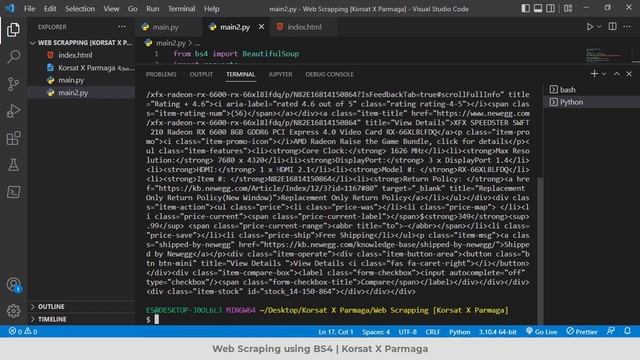Viewport: 640px width, 360px height.
Task: Open errors and warnings status item
Action: click(x=23, y=331)
